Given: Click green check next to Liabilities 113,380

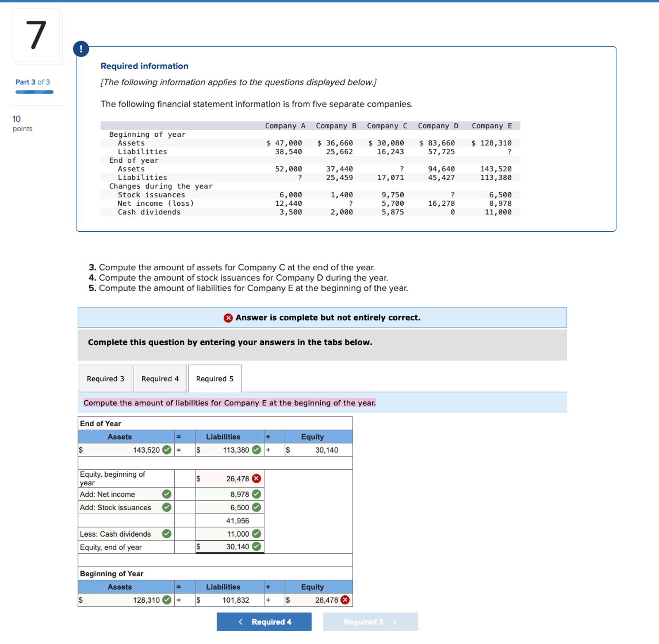Looking at the screenshot, I should 257,450.
